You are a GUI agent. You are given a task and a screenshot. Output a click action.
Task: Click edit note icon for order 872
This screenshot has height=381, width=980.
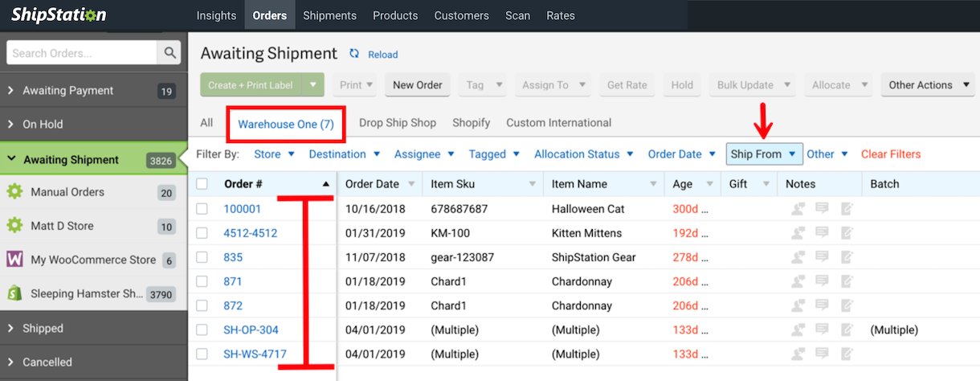pyautogui.click(x=847, y=305)
